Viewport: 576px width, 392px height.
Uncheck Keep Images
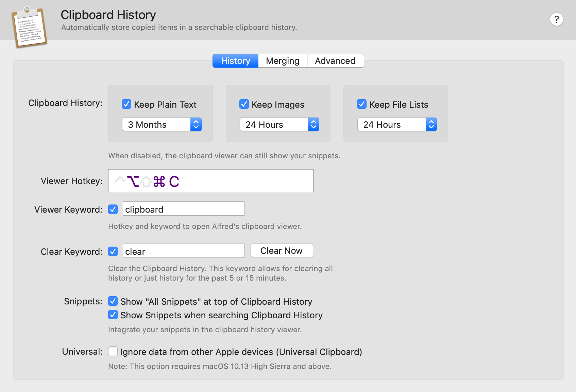[x=244, y=104]
